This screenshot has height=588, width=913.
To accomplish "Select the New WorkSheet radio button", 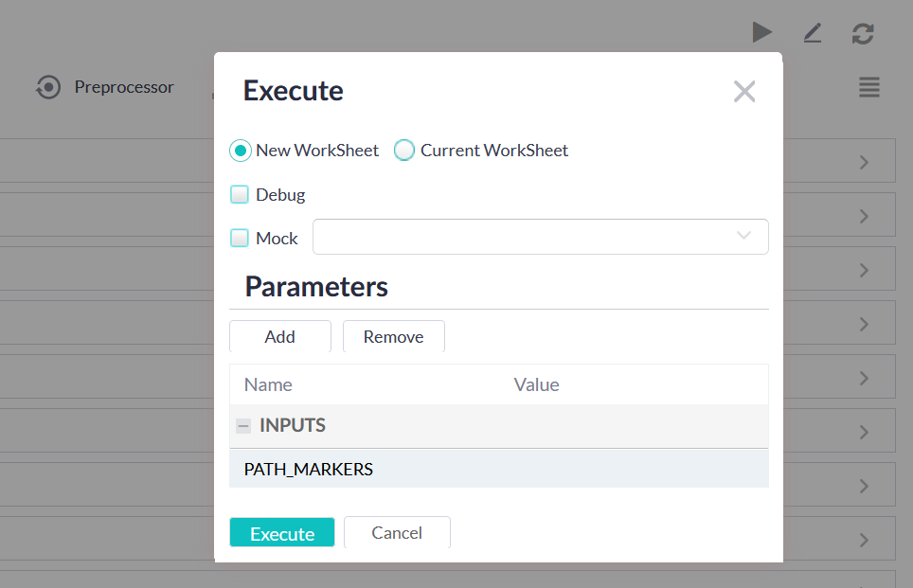I will click(241, 151).
